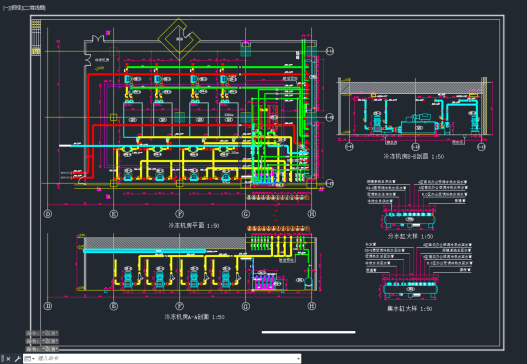Select grid bubble H under plan view

312,213
